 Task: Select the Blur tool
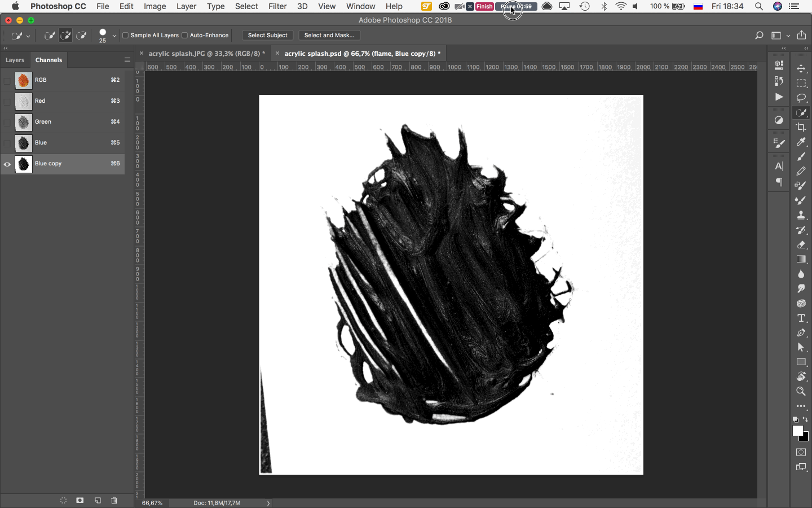tap(801, 274)
